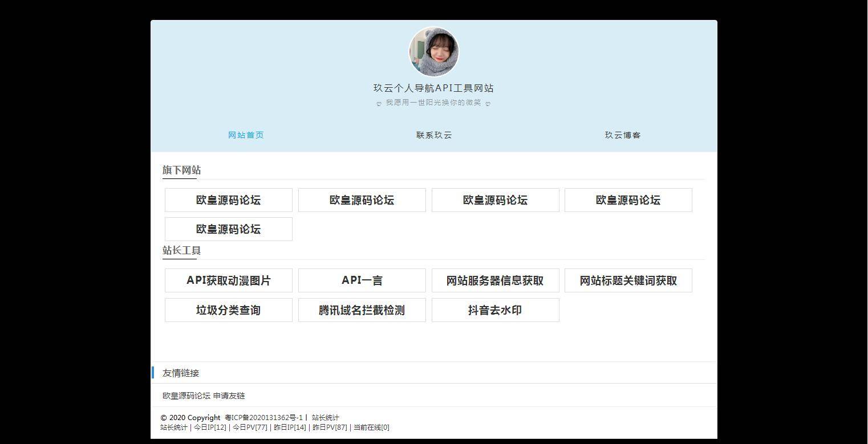Open the 抖音去水印 tool
Viewport: 868px width, 444px height.
495,310
